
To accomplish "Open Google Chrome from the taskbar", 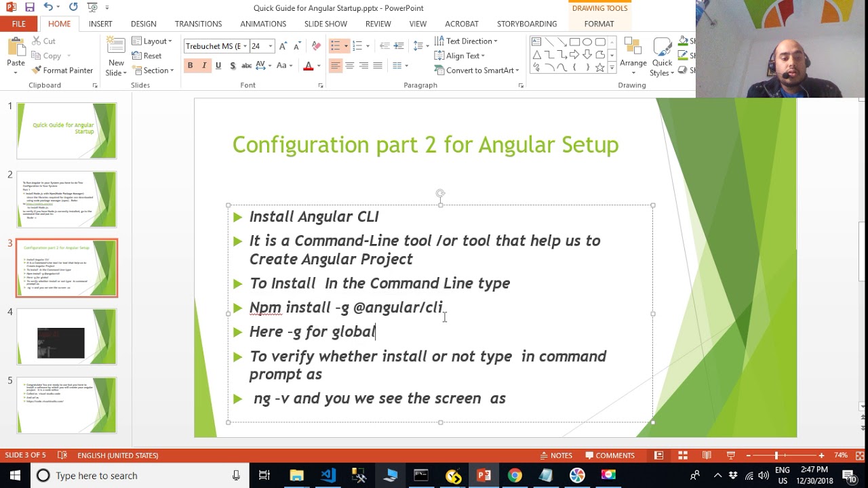I will [x=515, y=475].
